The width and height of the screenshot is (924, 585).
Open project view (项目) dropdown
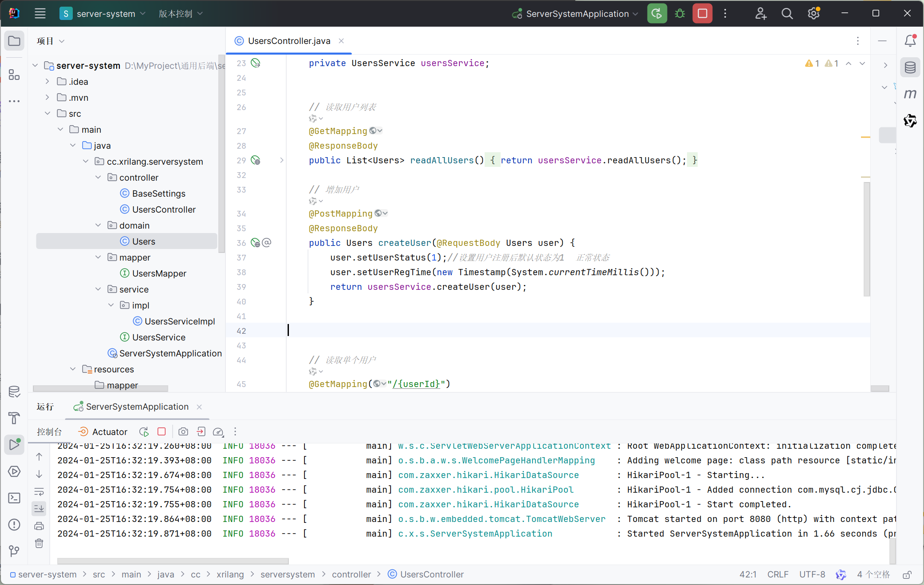51,41
